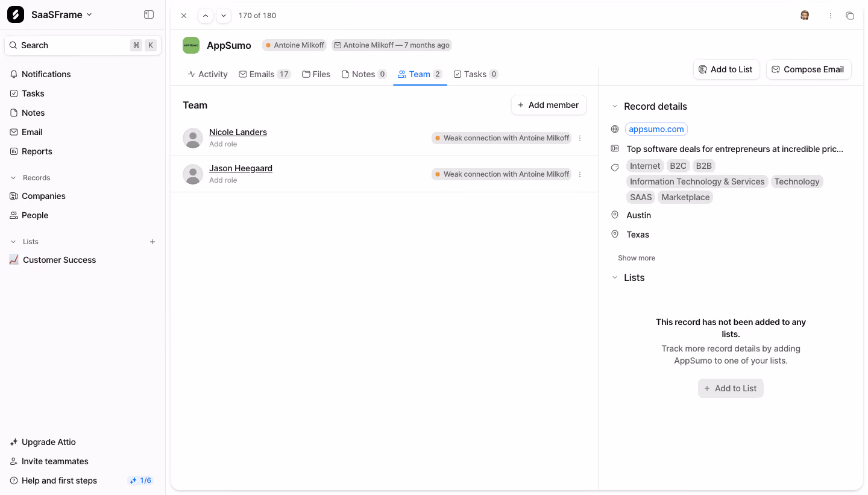Click the Search input field
The image size is (868, 495).
tap(83, 45)
